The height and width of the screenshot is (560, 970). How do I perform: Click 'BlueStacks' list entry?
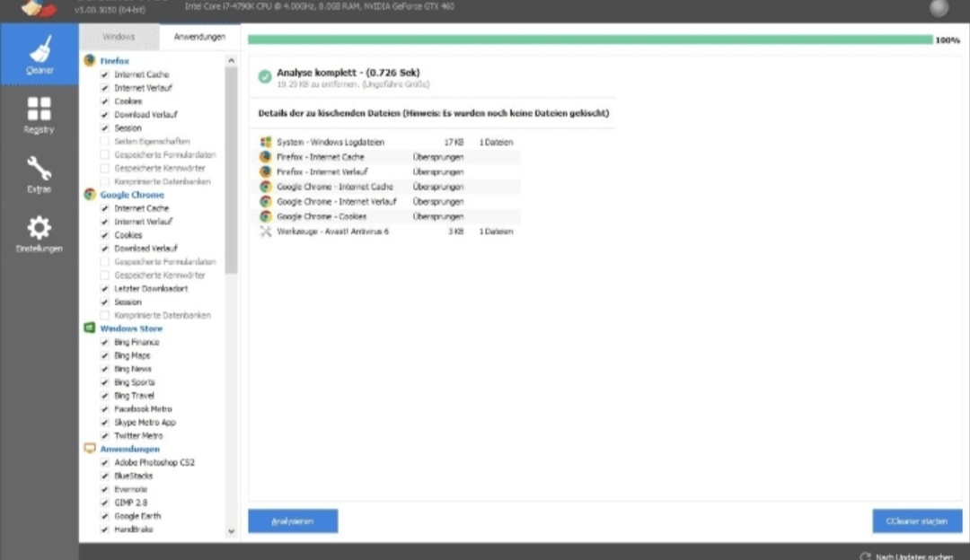(134, 476)
